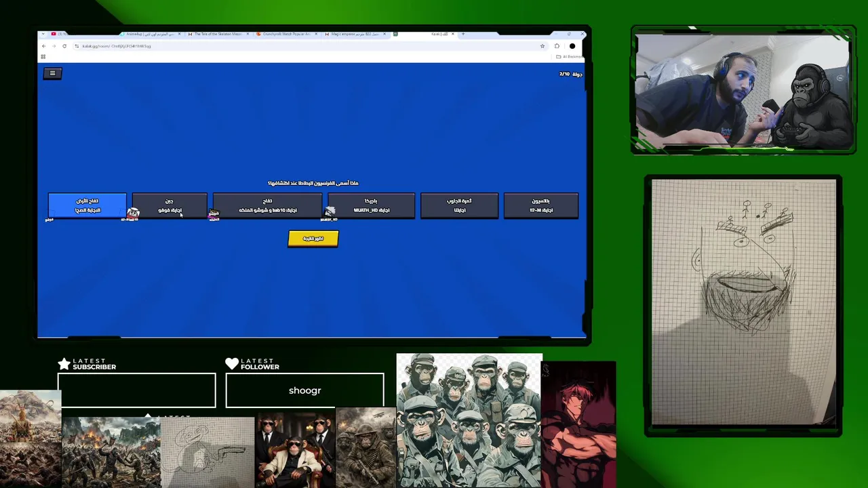Open the apps grid in bookmarks bar
The height and width of the screenshot is (488, 868).
pos(43,57)
